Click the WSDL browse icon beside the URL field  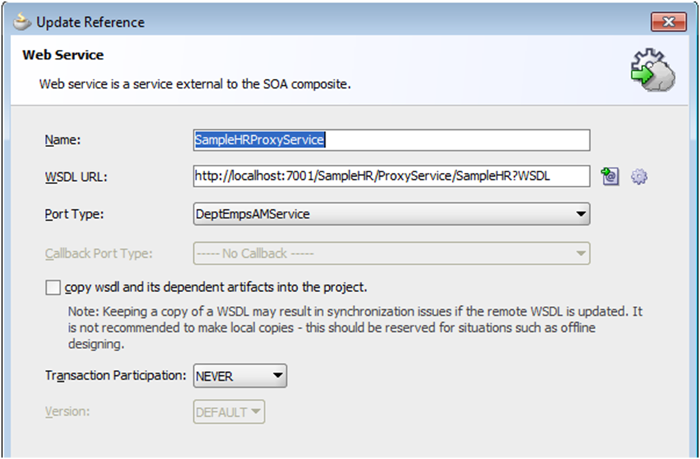coord(610,177)
